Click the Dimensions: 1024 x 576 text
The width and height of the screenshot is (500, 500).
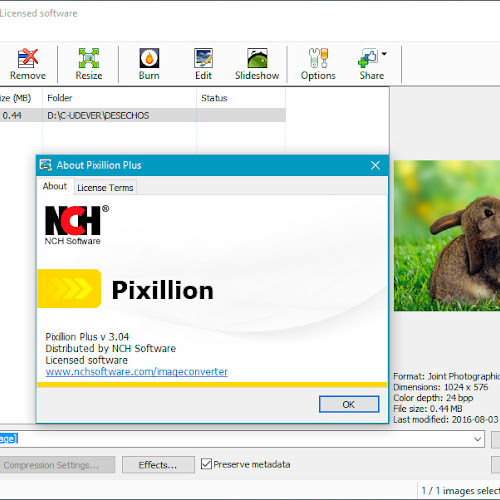point(440,387)
